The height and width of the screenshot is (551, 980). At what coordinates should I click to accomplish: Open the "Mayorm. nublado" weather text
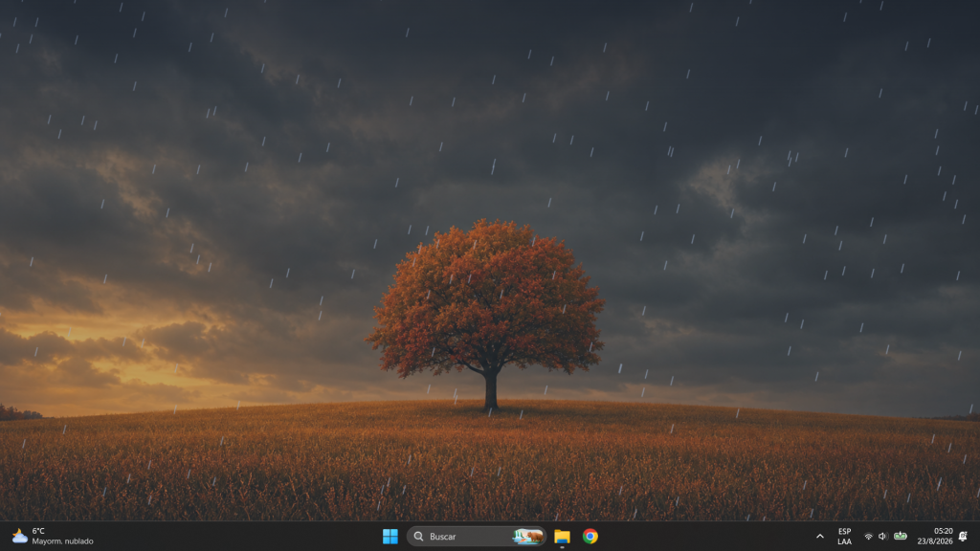[x=62, y=541]
